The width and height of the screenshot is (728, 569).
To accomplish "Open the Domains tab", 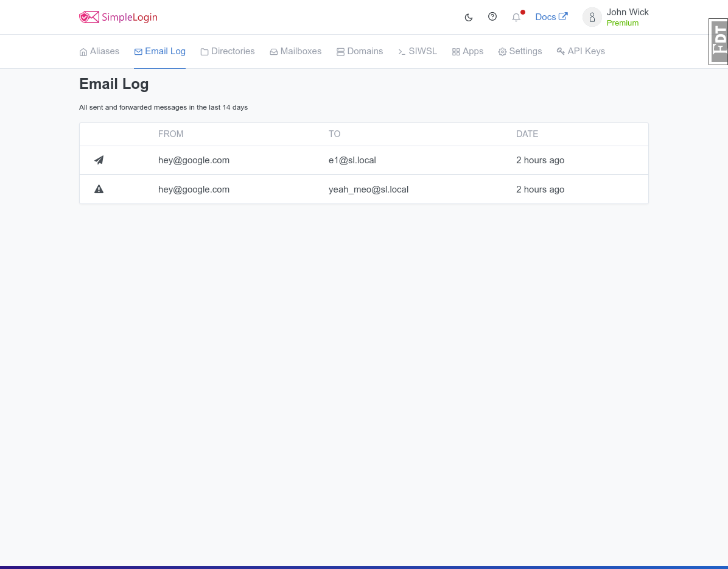I will pyautogui.click(x=360, y=51).
